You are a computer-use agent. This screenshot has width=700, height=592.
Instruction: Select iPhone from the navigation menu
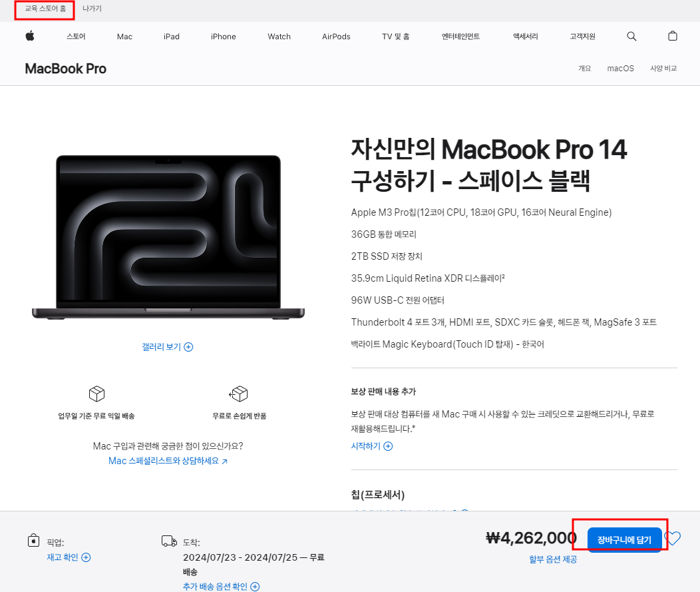pyautogui.click(x=223, y=37)
